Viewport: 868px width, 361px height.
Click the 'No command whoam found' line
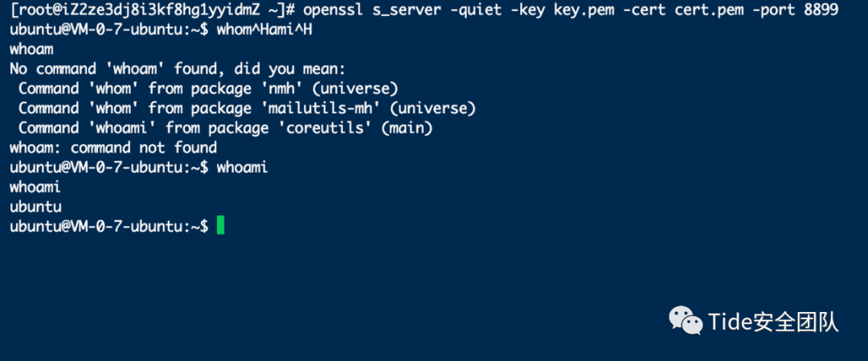pos(178,69)
